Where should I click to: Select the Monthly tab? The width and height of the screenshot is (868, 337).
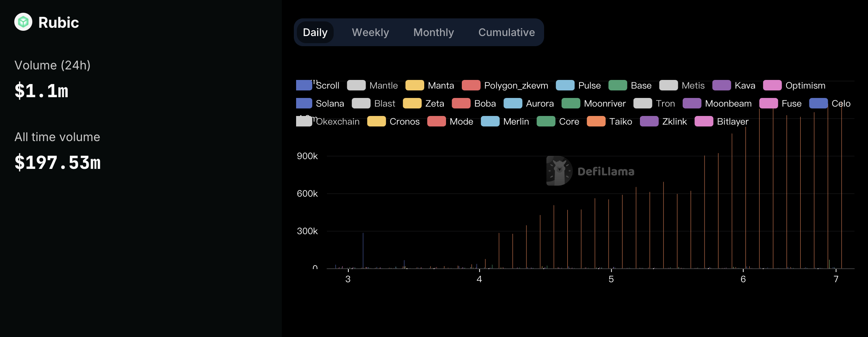433,33
